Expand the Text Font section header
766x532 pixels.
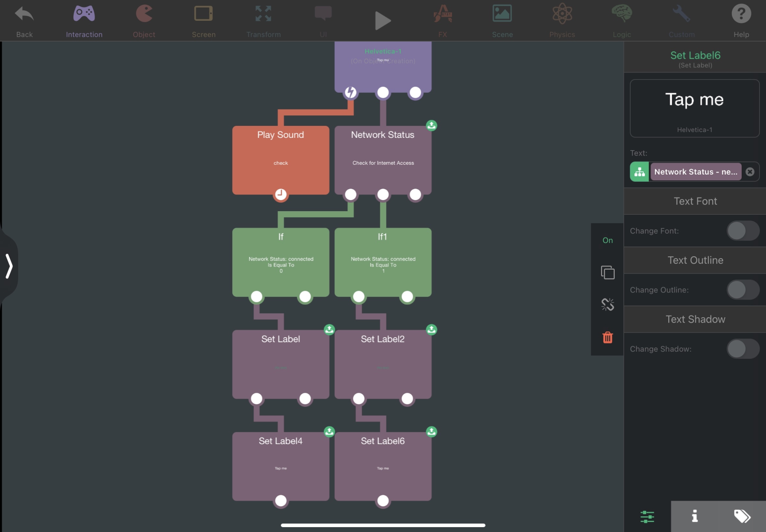(695, 201)
